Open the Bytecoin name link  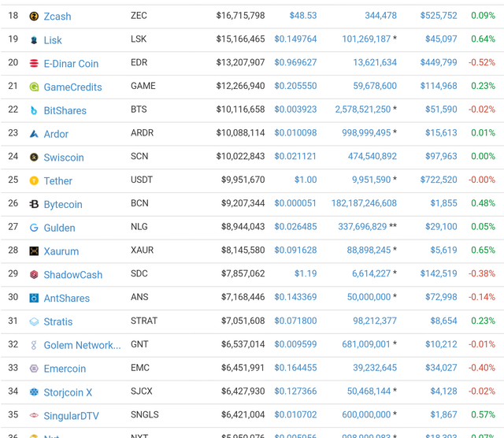63,205
